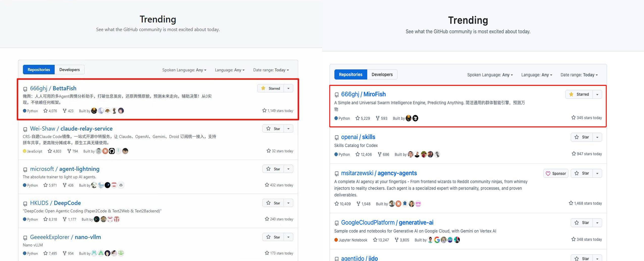Screen dimensions: 644x261
Task: Select Repositories tab in right panel
Action: click(350, 74)
